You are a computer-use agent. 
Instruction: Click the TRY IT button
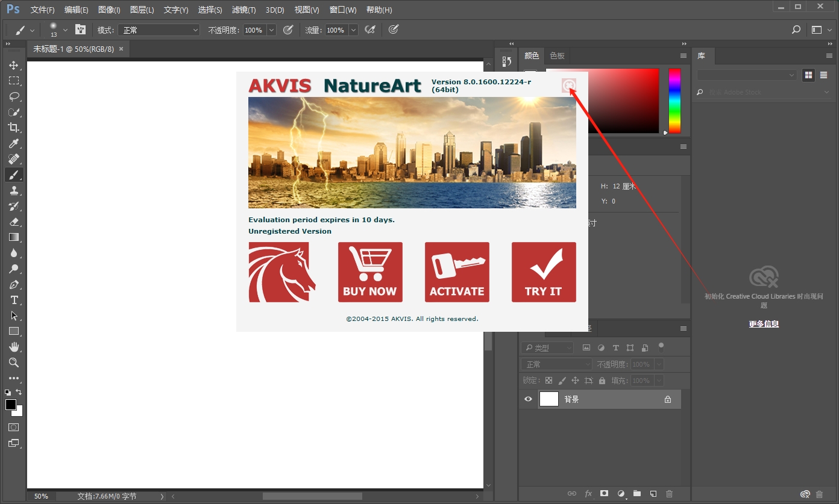(544, 272)
